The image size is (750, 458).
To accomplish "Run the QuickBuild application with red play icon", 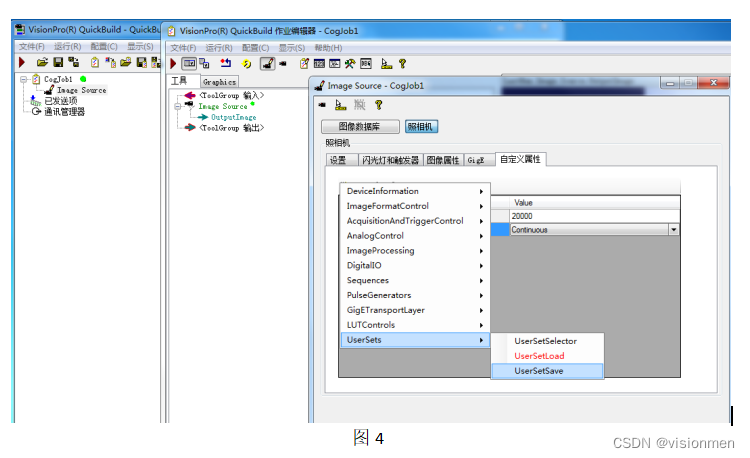I will pos(22,62).
